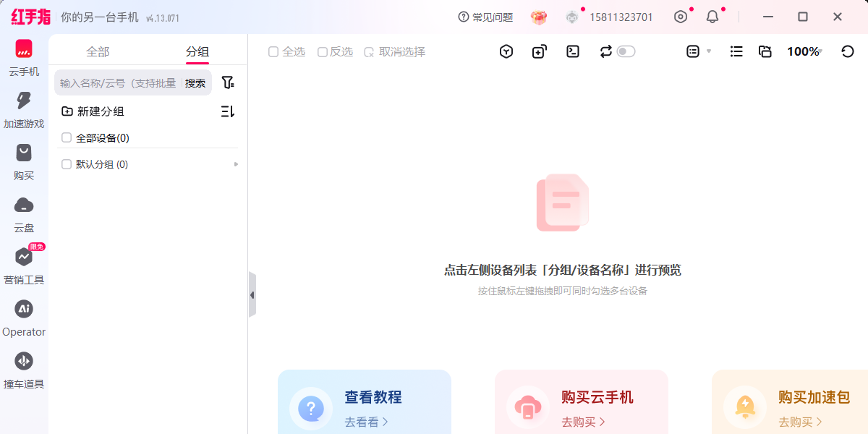
Task: Collapse the left device list panel
Action: click(252, 294)
